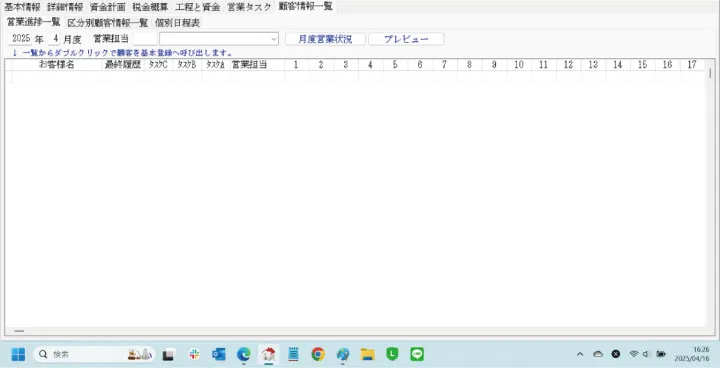Click the お客様名 column header

(56, 65)
